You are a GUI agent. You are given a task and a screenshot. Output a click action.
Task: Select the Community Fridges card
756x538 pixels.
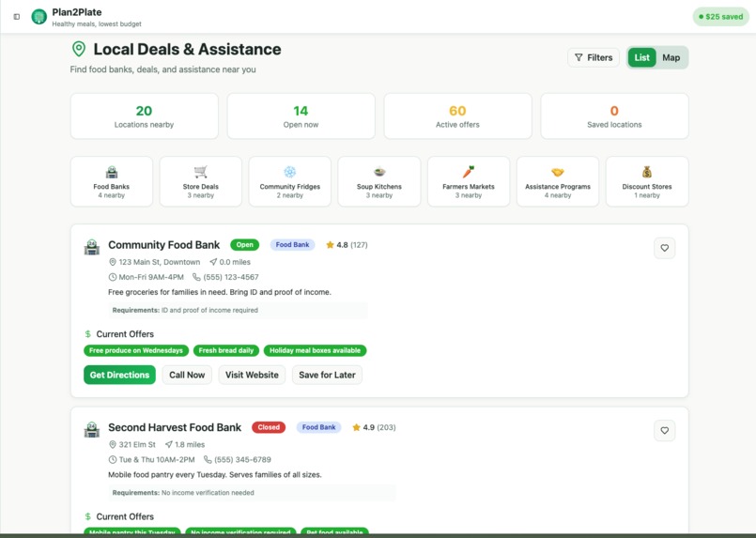(x=290, y=181)
